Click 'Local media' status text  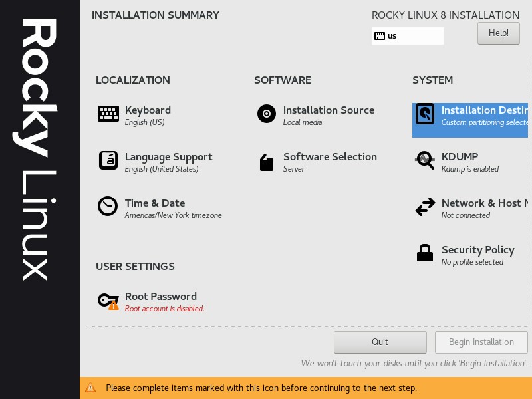click(x=303, y=122)
